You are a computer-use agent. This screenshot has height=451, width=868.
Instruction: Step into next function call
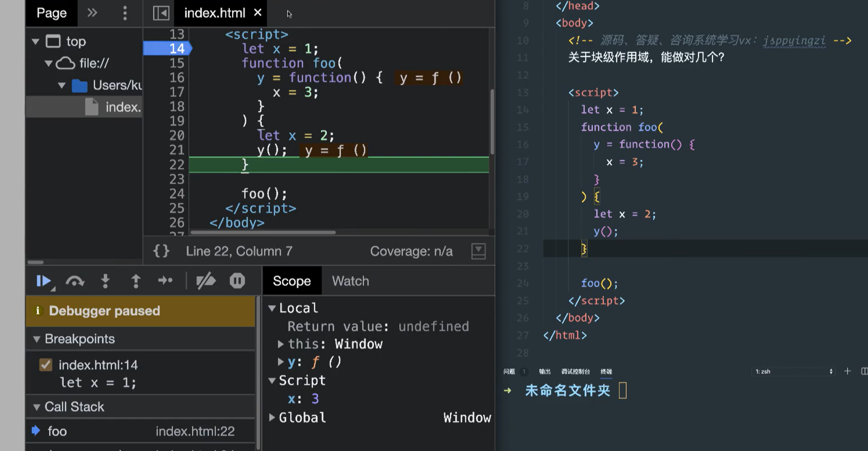click(105, 281)
